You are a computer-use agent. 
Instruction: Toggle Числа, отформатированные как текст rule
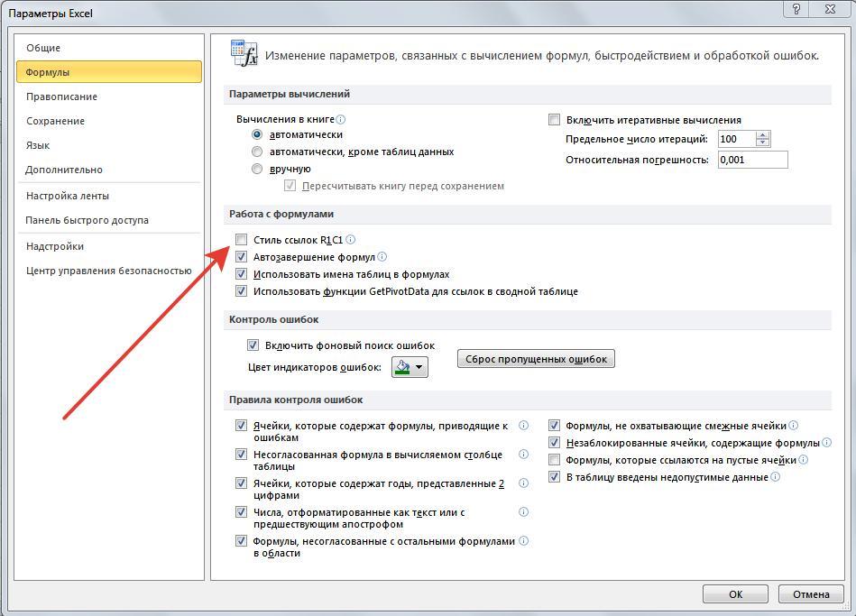(x=242, y=512)
